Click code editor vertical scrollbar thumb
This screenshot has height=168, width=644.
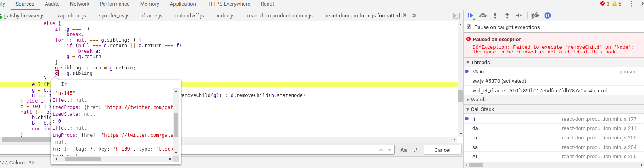[x=460, y=96]
